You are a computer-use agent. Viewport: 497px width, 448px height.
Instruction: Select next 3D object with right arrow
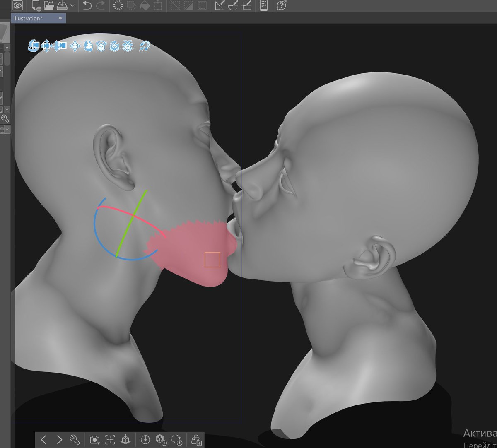coord(59,439)
